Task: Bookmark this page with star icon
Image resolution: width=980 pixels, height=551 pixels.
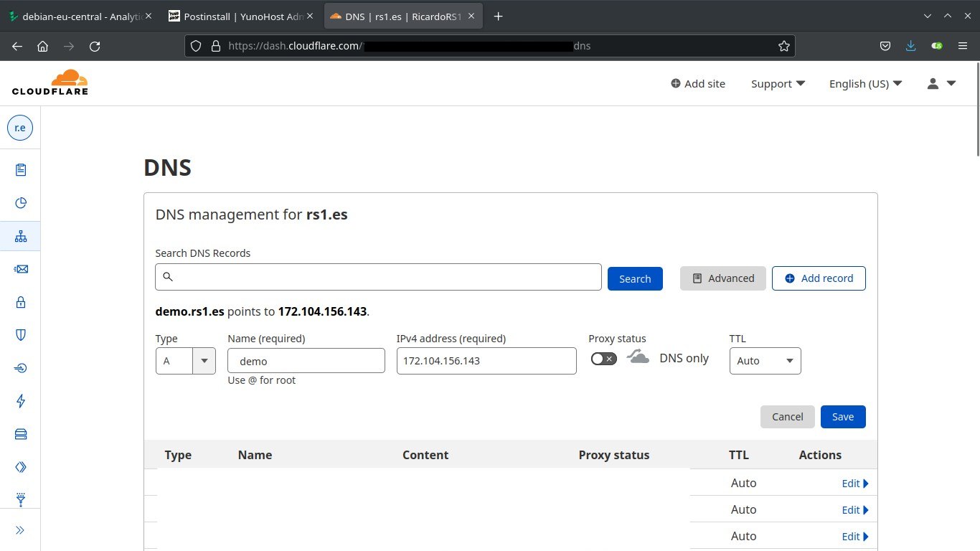Action: [784, 46]
